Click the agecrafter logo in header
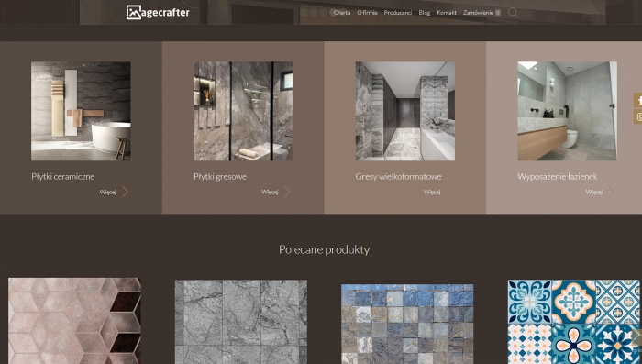This screenshot has height=364, width=642. pos(158,12)
